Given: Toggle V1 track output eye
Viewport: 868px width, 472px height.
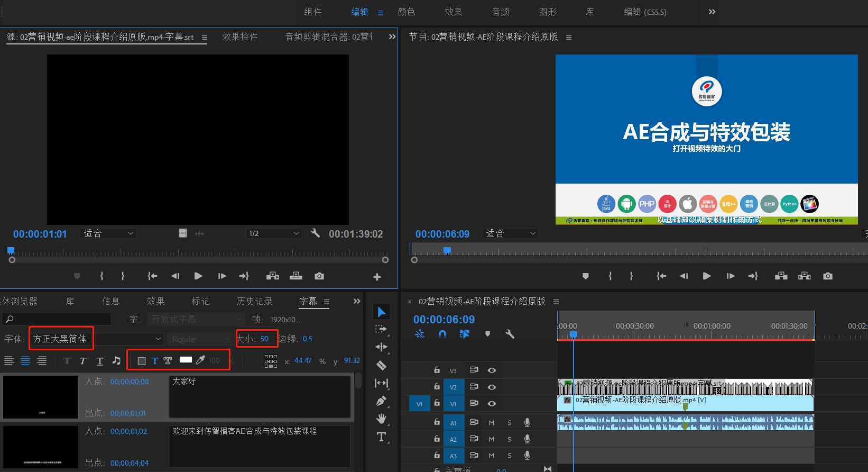Looking at the screenshot, I should pos(492,404).
